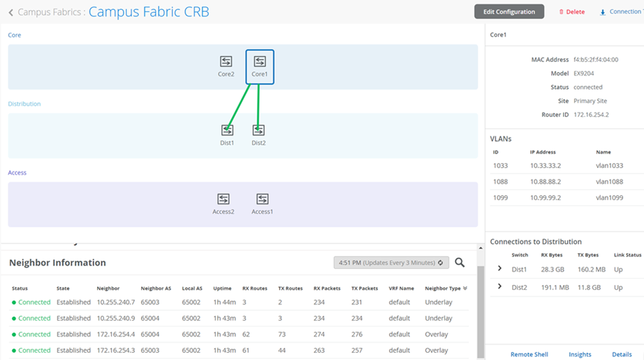Click the TX Packets column header
This screenshot has height=360, width=644.
point(365,288)
